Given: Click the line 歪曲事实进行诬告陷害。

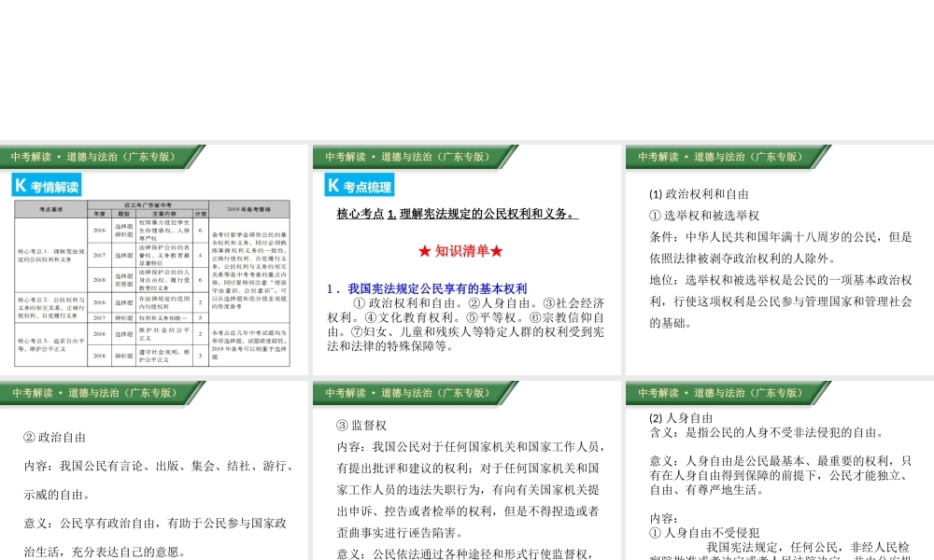Looking at the screenshot, I should (400, 533).
